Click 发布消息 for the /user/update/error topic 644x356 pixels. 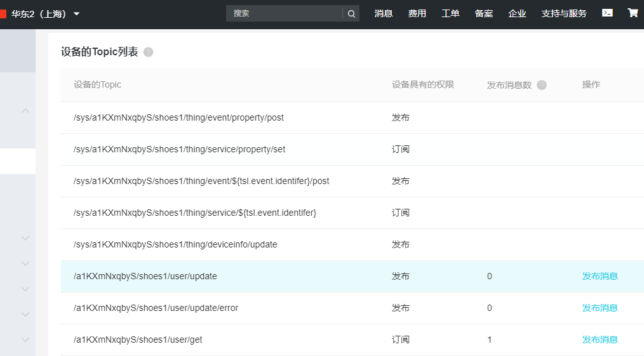[600, 308]
